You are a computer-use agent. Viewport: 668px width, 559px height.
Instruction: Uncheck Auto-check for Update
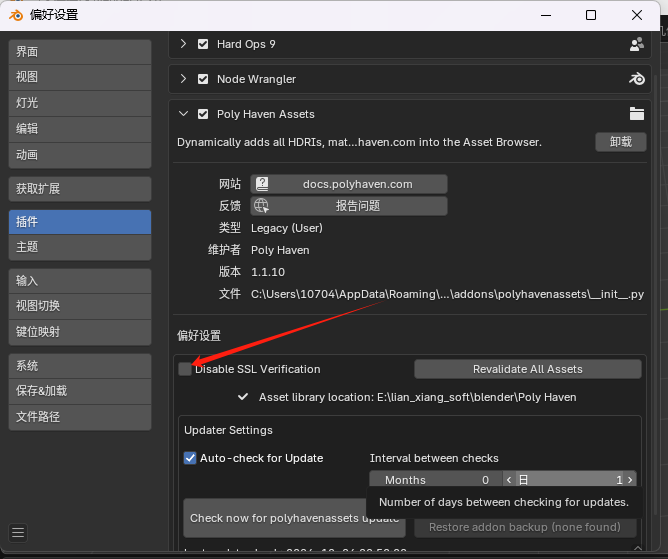tap(190, 458)
